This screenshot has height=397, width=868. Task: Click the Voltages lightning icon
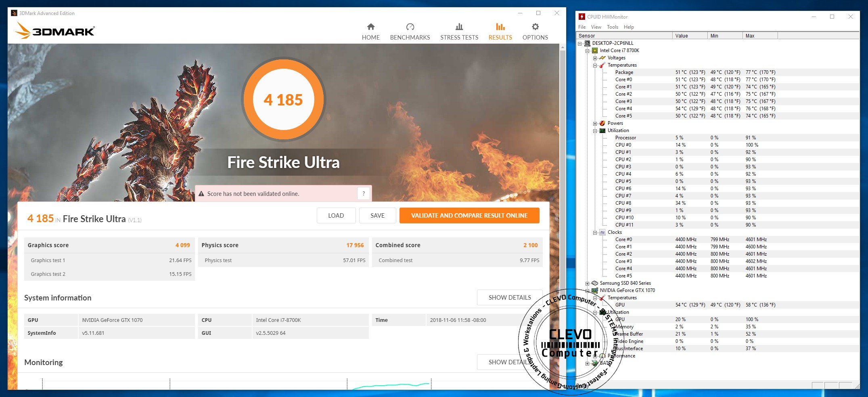pyautogui.click(x=602, y=58)
